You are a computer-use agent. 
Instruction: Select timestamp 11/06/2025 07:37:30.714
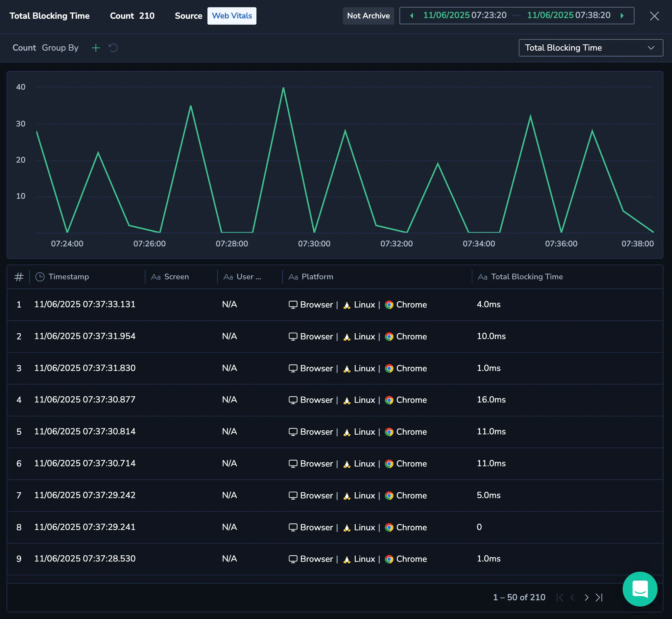point(85,463)
